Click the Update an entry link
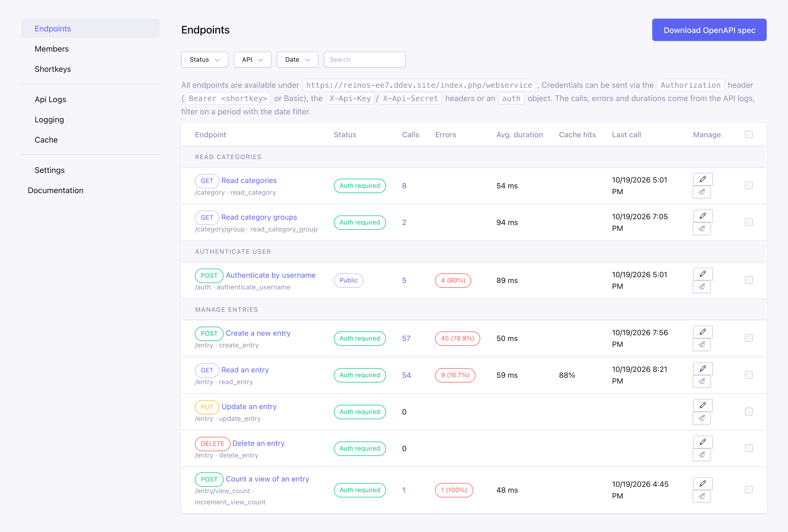The image size is (788, 532). click(249, 407)
